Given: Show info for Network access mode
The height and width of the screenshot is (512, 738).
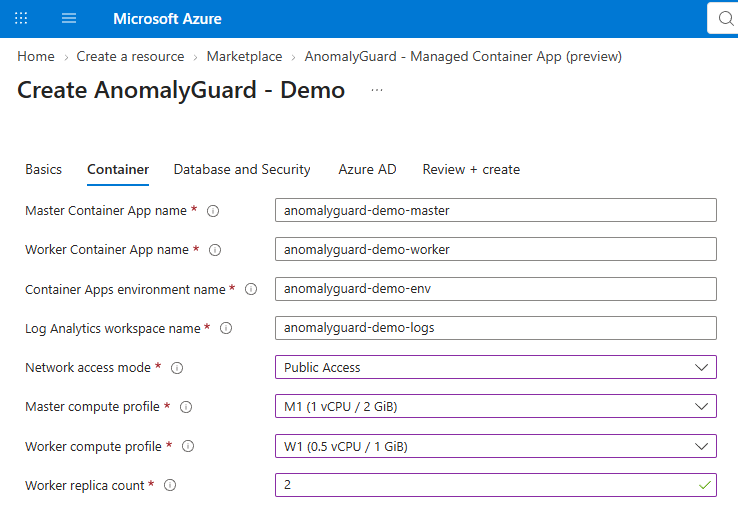Looking at the screenshot, I should 176,368.
